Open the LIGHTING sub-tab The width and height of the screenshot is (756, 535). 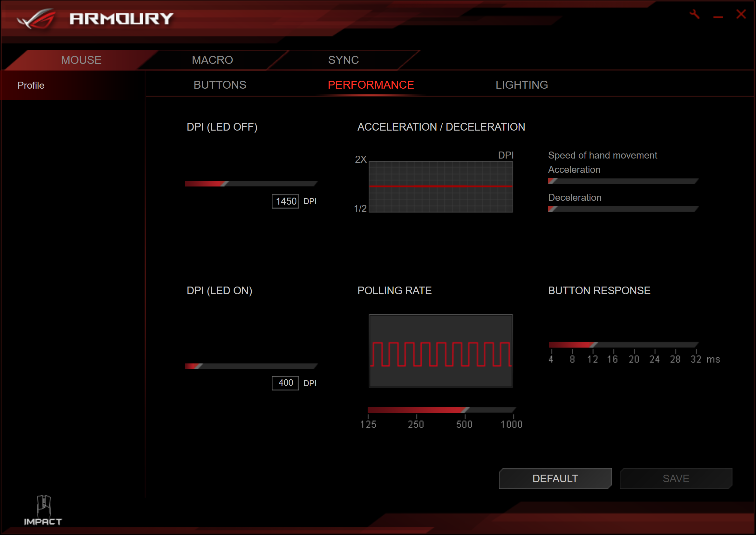(521, 85)
